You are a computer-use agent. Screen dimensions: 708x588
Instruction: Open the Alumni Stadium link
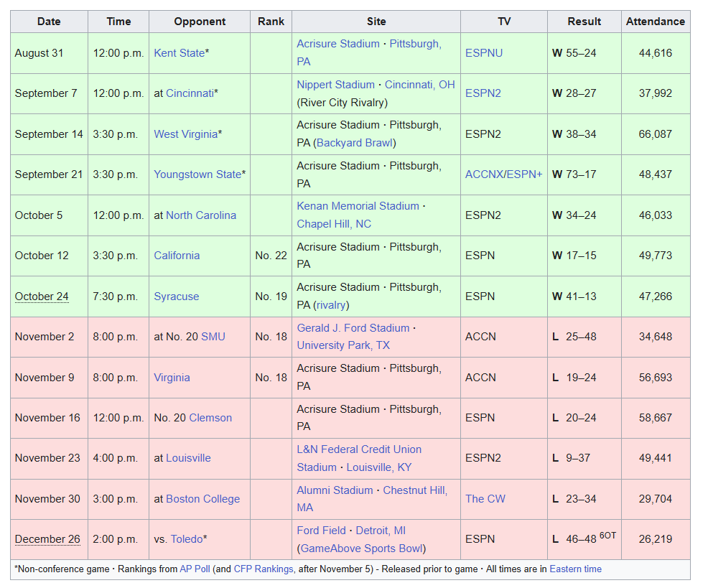(335, 490)
